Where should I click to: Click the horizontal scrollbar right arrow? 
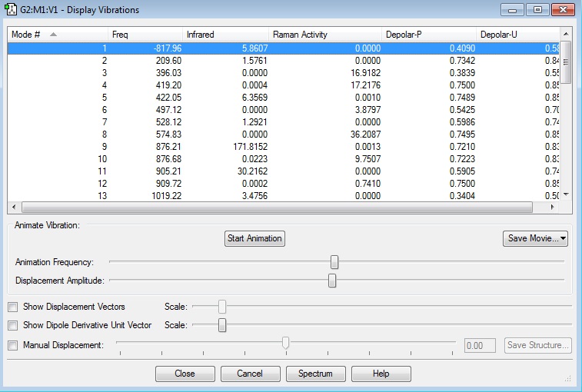553,207
